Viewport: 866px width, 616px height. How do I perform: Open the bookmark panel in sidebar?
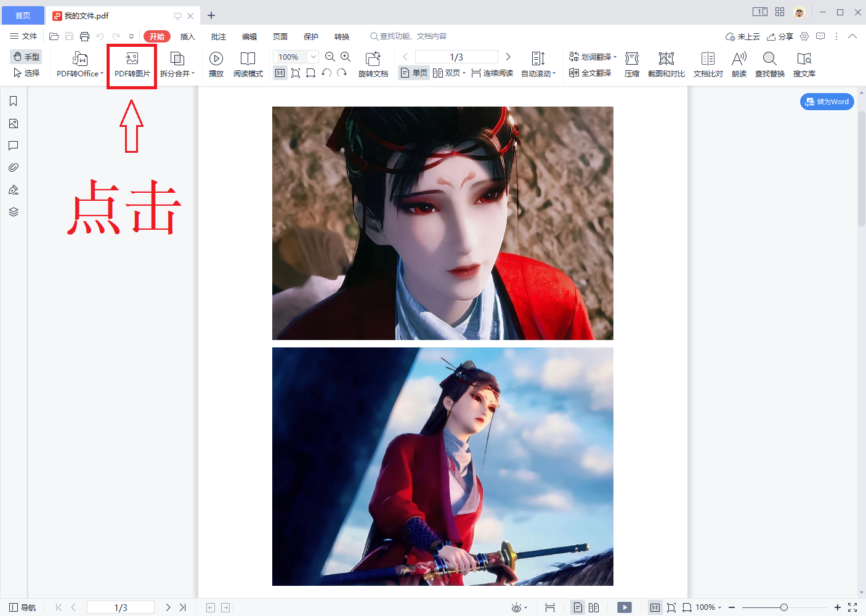[x=14, y=101]
